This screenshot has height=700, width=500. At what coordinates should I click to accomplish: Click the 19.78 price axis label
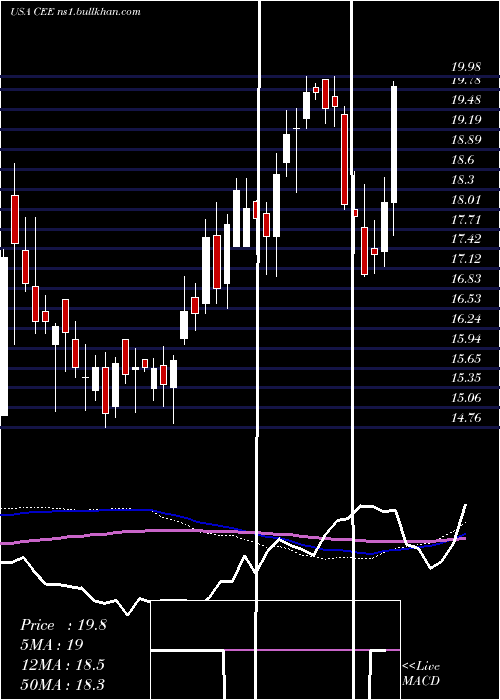[466, 80]
